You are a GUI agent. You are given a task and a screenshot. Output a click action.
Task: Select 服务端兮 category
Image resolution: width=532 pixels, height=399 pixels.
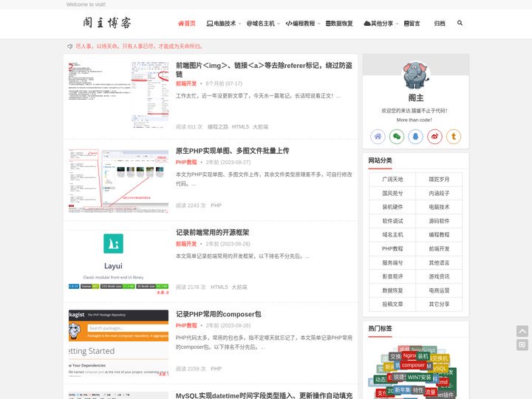392,262
